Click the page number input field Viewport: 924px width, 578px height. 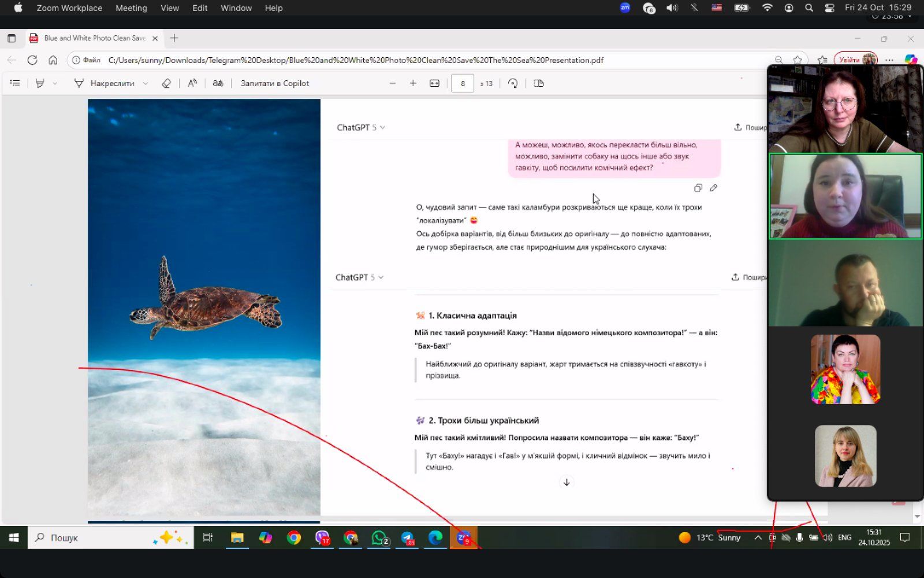pyautogui.click(x=463, y=83)
